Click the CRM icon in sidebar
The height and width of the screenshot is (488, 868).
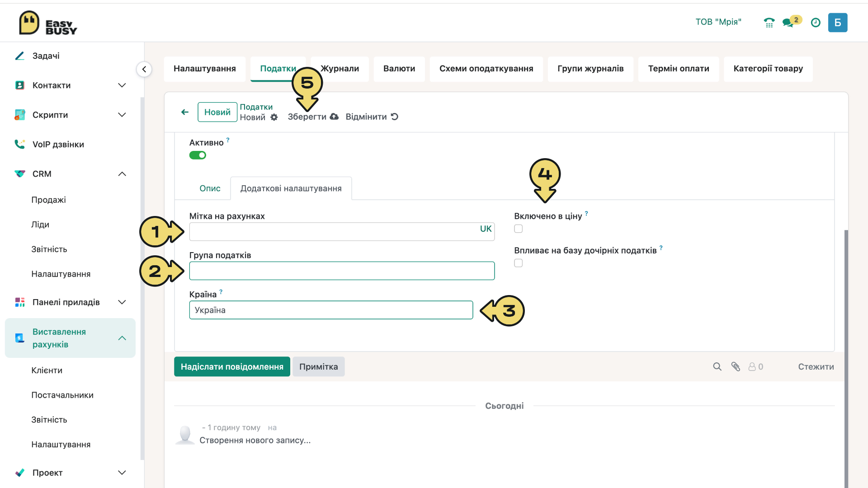19,174
